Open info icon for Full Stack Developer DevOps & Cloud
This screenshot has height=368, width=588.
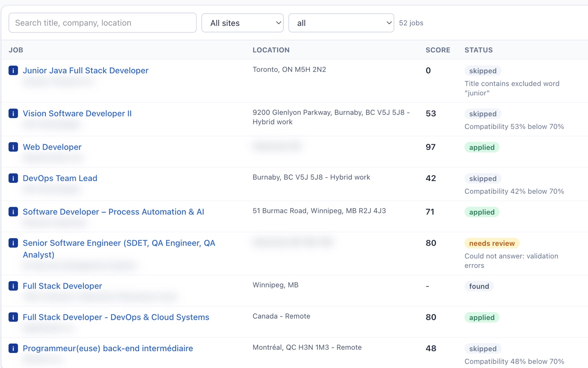(13, 317)
